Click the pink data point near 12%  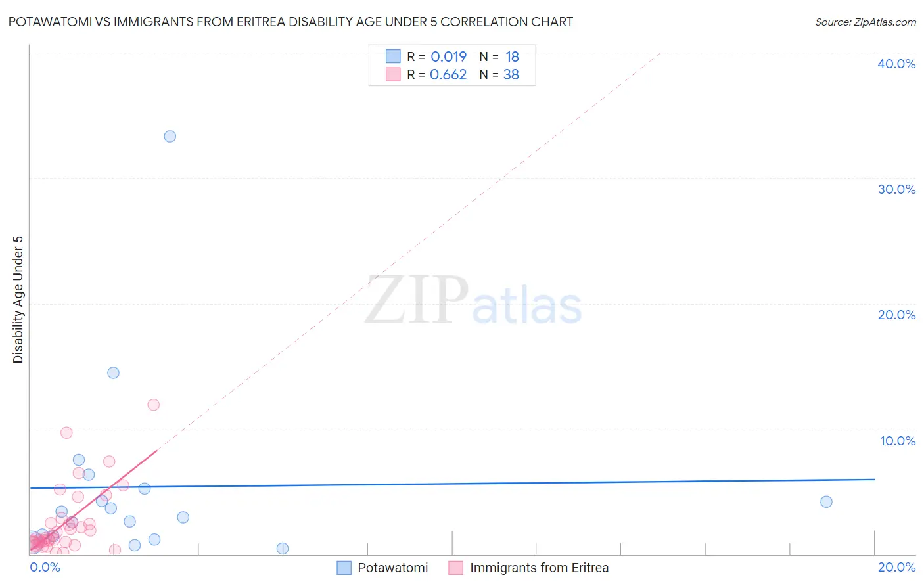point(153,405)
